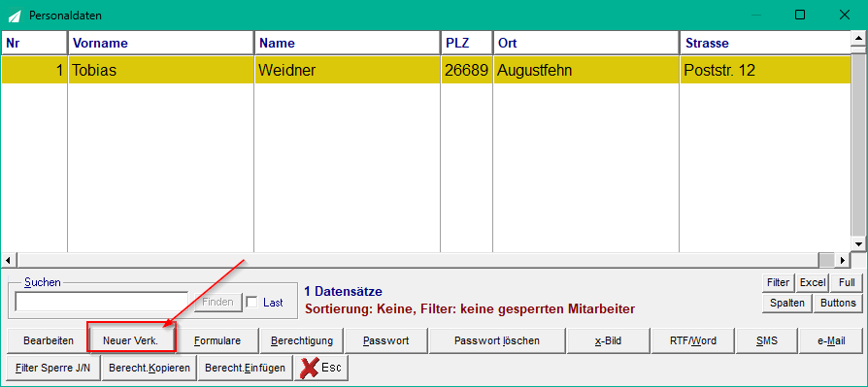Export via RTF/Word button
This screenshot has width=868, height=387.
(x=693, y=340)
